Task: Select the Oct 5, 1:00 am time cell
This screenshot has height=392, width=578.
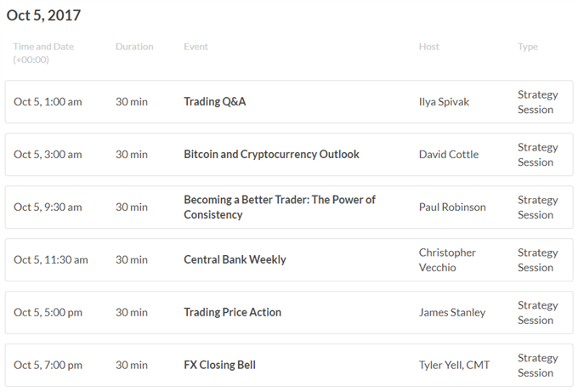Action: pyautogui.click(x=48, y=102)
